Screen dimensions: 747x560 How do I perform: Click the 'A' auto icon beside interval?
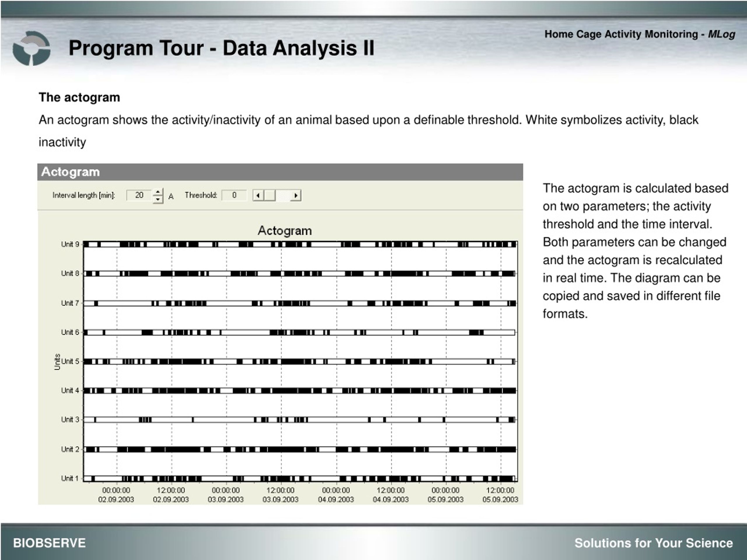pos(171,197)
